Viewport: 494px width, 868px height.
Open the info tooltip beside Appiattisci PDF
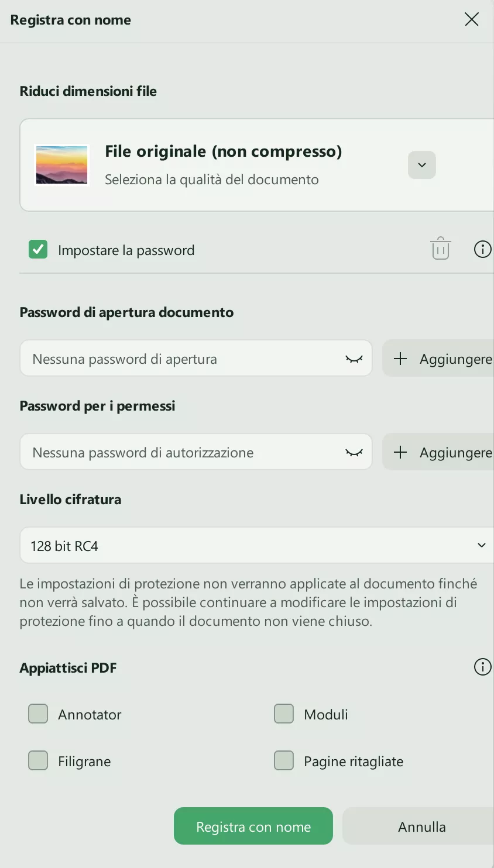[482, 667]
